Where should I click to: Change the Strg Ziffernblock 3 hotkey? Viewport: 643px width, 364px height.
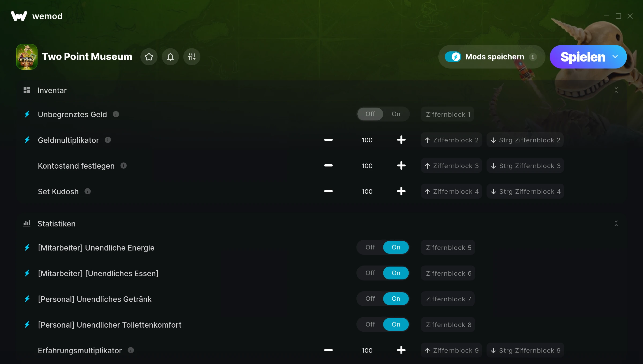click(x=525, y=166)
